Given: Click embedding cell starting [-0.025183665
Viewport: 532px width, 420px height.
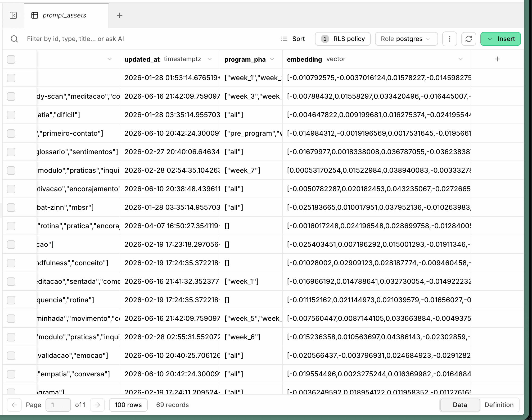Looking at the screenshot, I should click(x=376, y=207).
